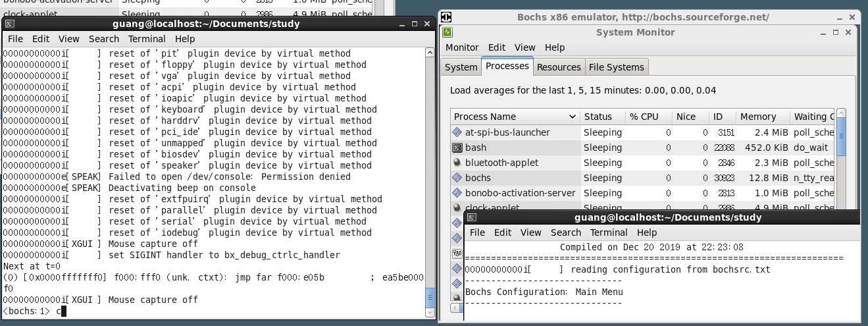Click the 12.8 MiB memory value for bochs

[767, 178]
